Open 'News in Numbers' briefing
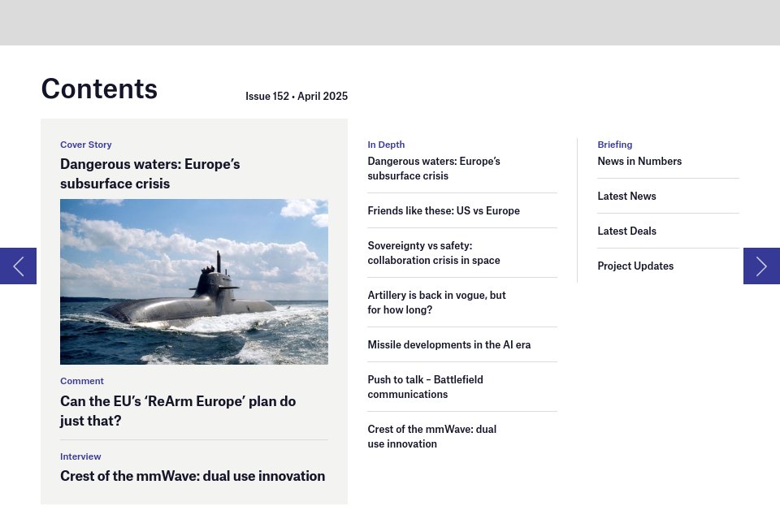780x532 pixels. [x=639, y=161]
